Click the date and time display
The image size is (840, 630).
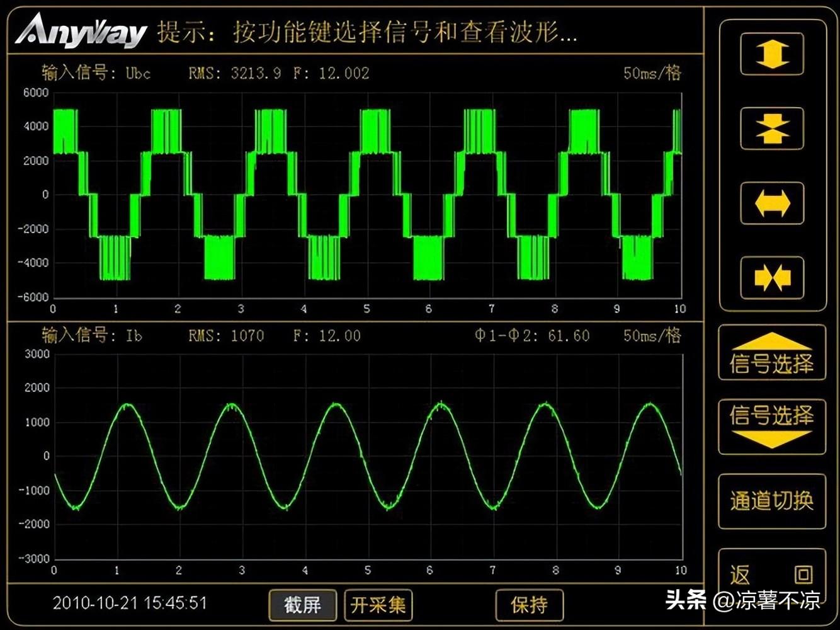coord(130,603)
